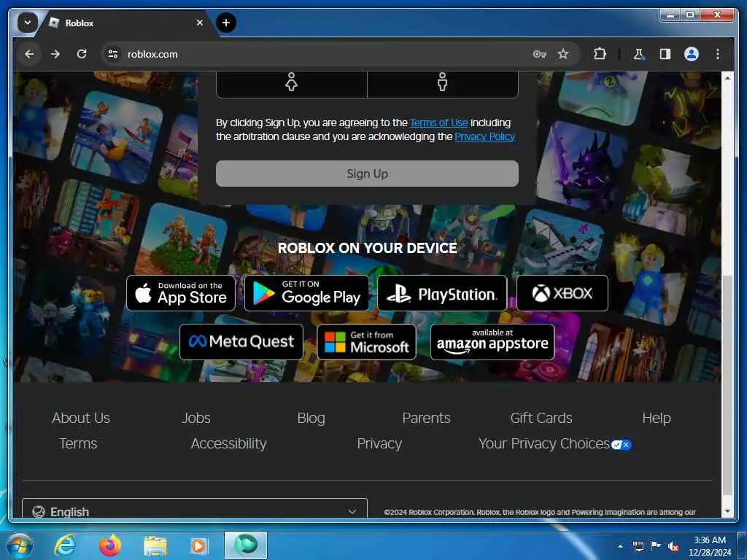The width and height of the screenshot is (747, 560).
Task: Open the Jobs footer link
Action: pyautogui.click(x=196, y=418)
